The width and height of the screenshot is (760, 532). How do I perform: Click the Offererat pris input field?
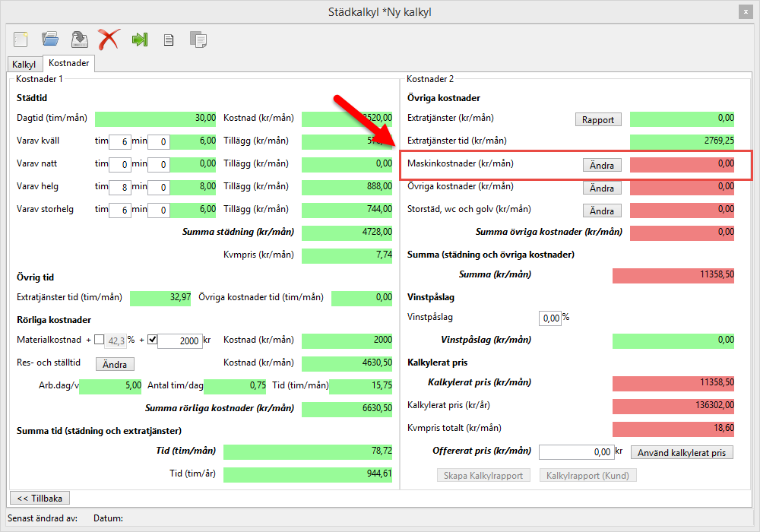(x=575, y=452)
